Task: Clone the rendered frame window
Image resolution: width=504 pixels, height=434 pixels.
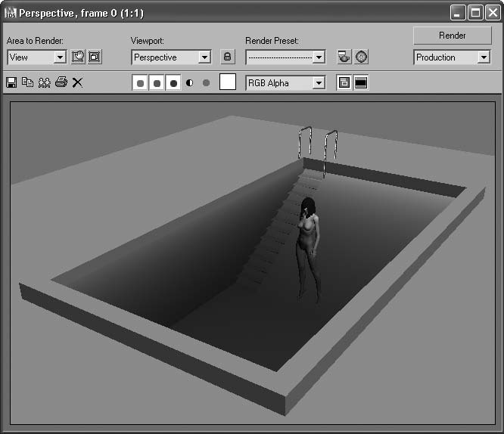Action: pos(44,82)
